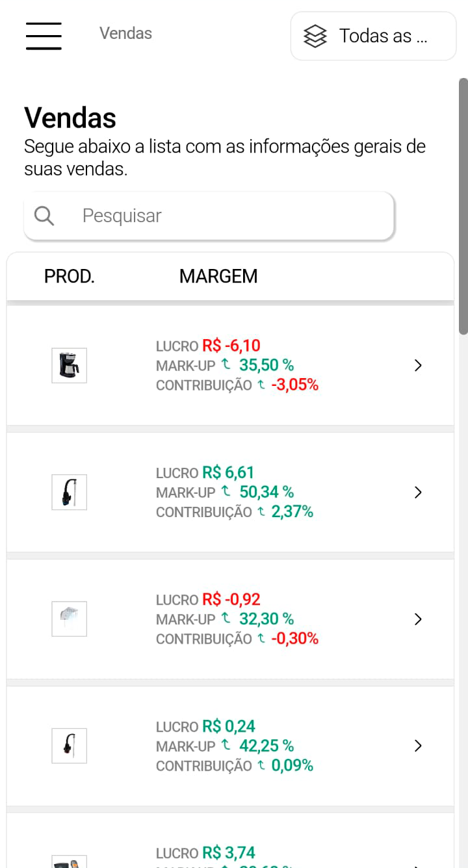Click the mark-up arrow icon beside 42,25 %
The image size is (468, 868).
226,745
